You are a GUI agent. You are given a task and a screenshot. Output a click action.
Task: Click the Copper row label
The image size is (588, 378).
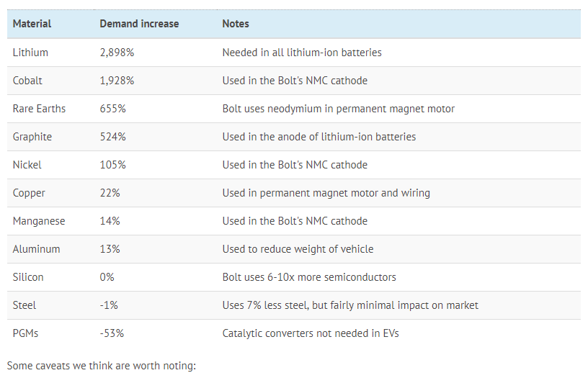click(29, 193)
